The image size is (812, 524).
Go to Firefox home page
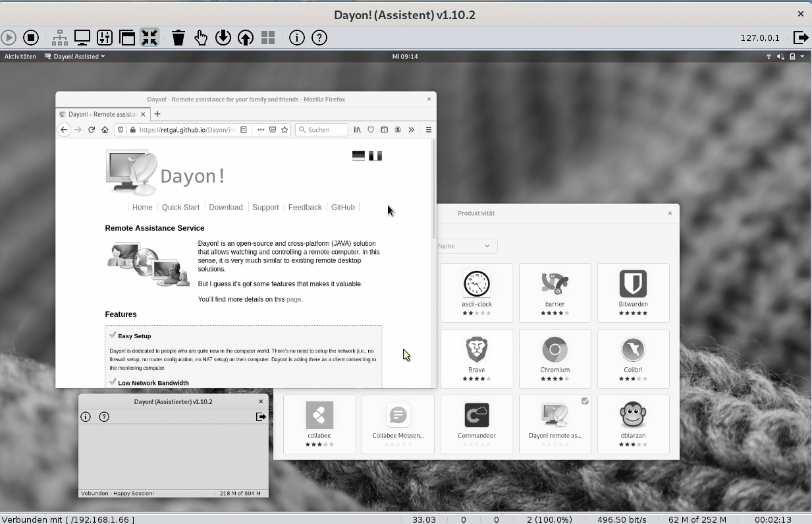(105, 130)
